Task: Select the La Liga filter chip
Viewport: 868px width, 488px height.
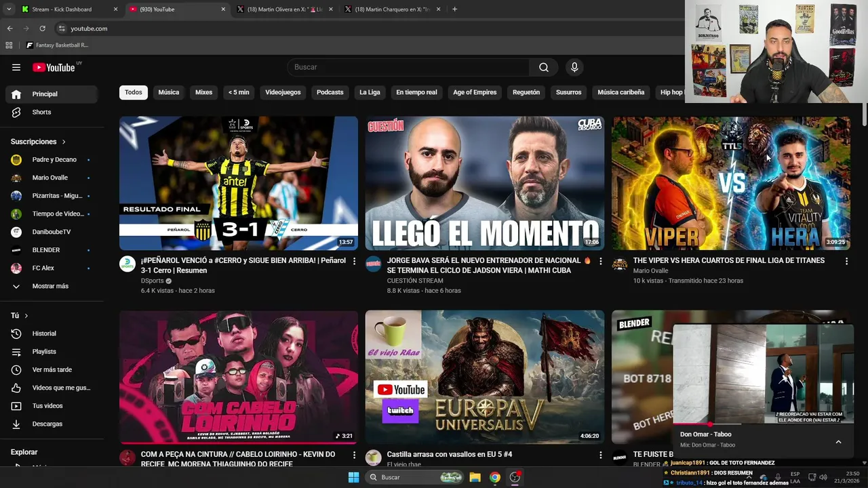Action: click(370, 92)
